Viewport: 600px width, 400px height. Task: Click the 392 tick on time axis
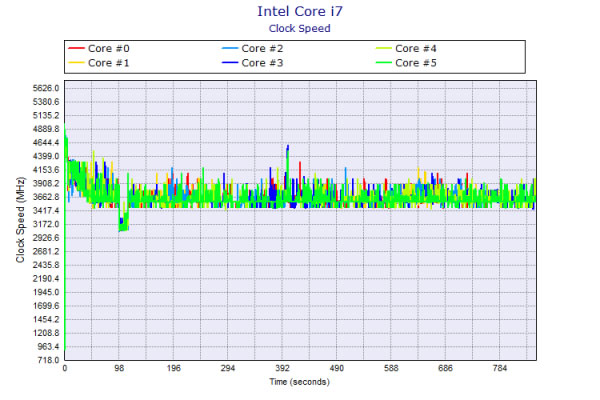pos(282,368)
